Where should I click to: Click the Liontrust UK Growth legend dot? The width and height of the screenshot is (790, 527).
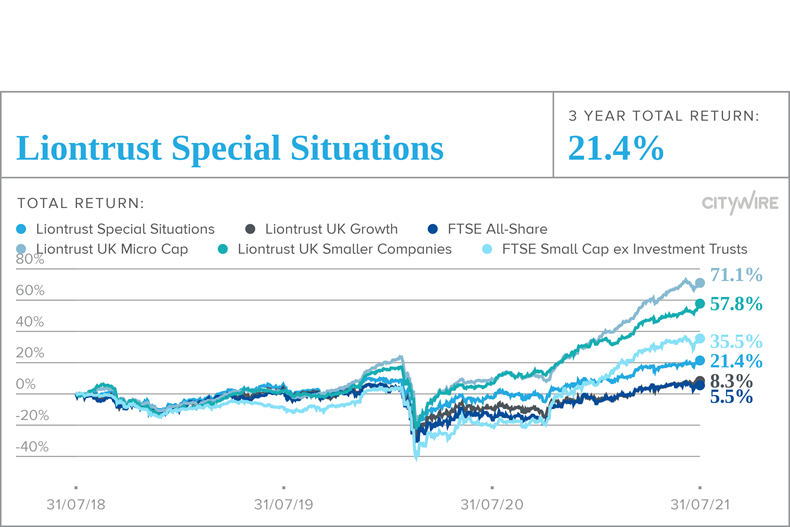pyautogui.click(x=250, y=229)
